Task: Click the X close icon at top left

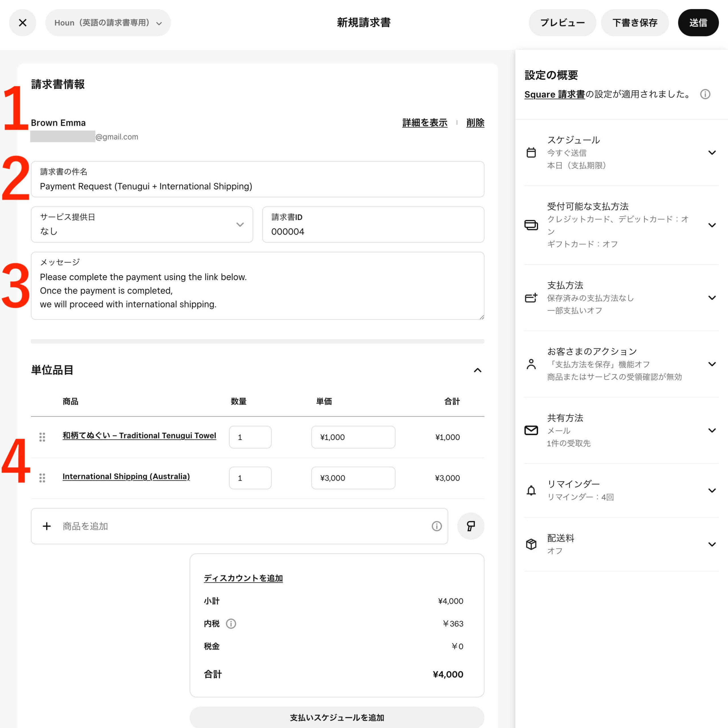Action: coord(23,23)
